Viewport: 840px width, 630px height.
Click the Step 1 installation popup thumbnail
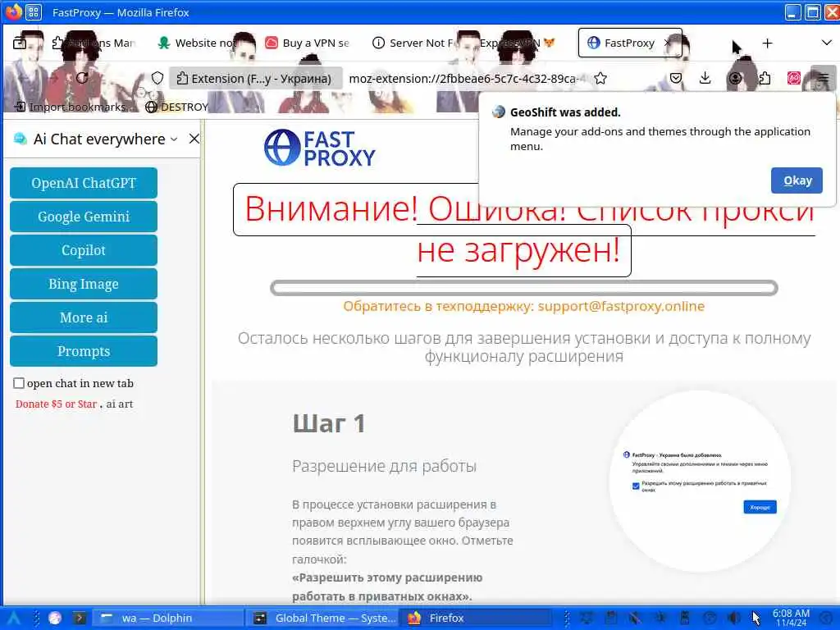pyautogui.click(x=701, y=480)
